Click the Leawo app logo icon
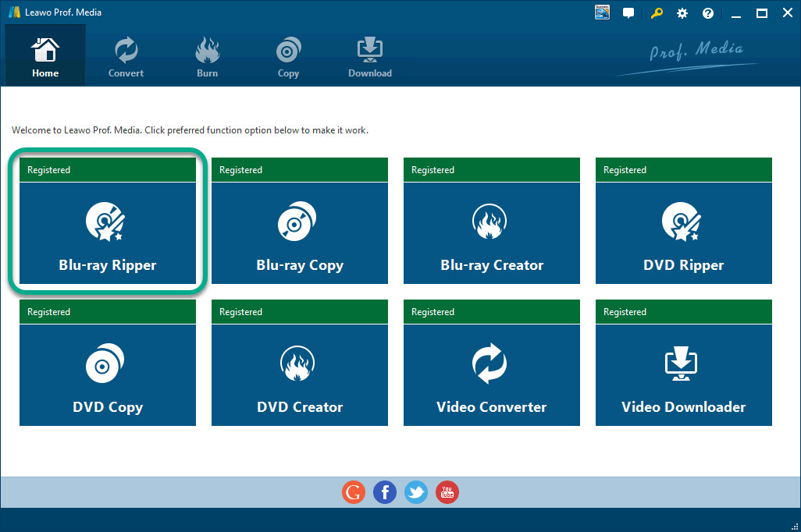 14,12
